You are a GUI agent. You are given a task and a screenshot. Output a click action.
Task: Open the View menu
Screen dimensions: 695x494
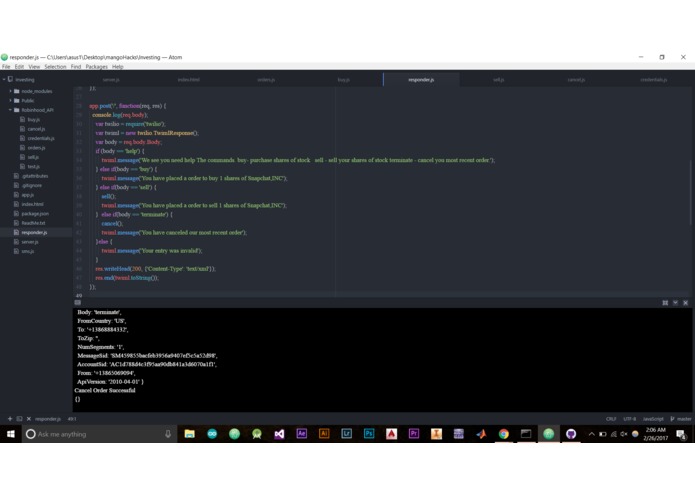(34, 67)
